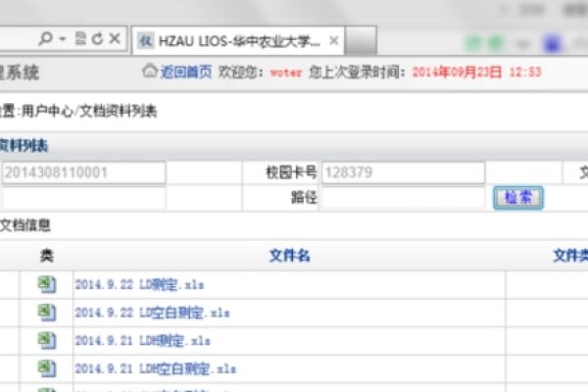
Task: Click the 资料列表 panel heading
Action: (x=24, y=146)
